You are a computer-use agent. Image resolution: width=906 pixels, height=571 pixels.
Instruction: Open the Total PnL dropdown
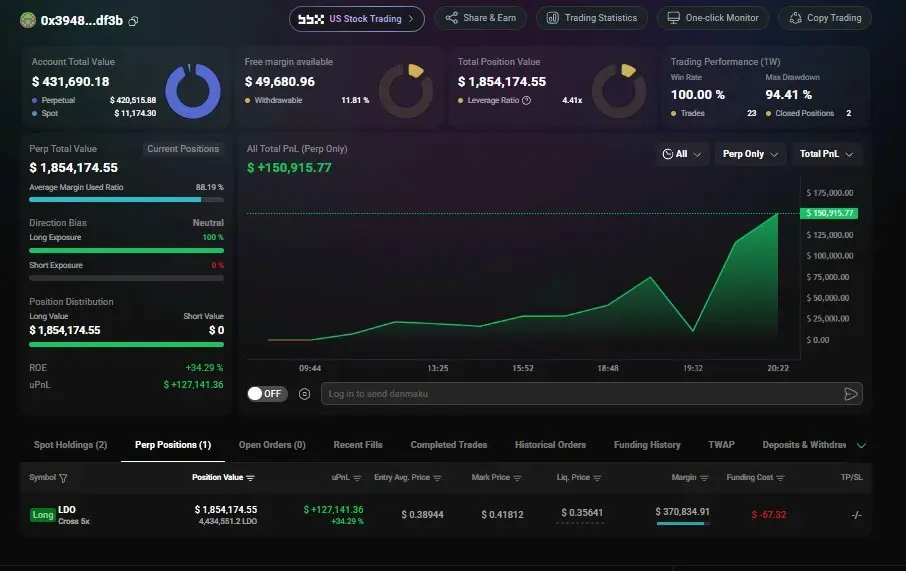coord(826,154)
